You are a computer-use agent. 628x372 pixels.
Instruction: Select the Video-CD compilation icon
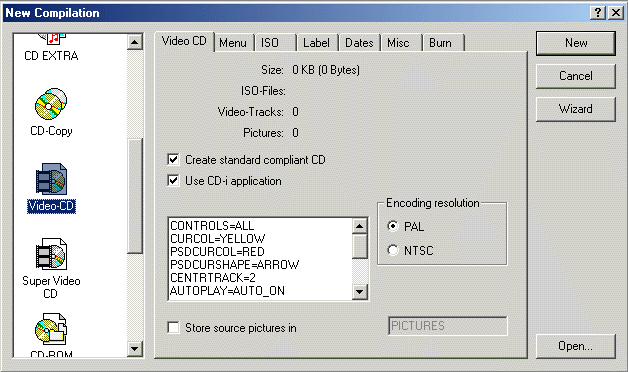[x=51, y=179]
